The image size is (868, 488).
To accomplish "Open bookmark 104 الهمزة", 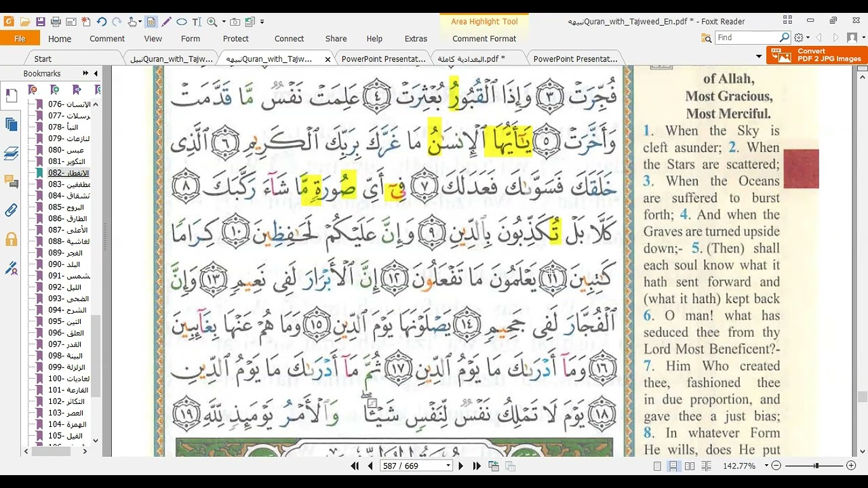I will pos(67,424).
